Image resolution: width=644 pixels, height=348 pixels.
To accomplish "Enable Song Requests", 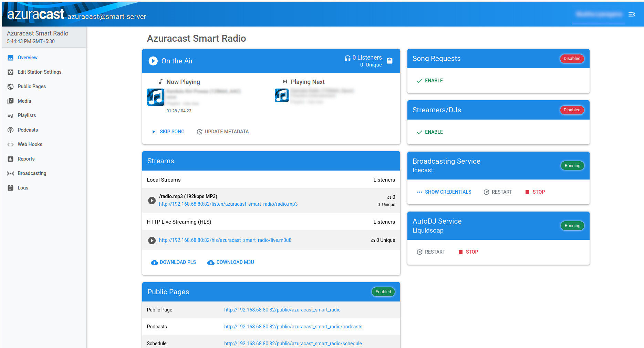I will (430, 81).
